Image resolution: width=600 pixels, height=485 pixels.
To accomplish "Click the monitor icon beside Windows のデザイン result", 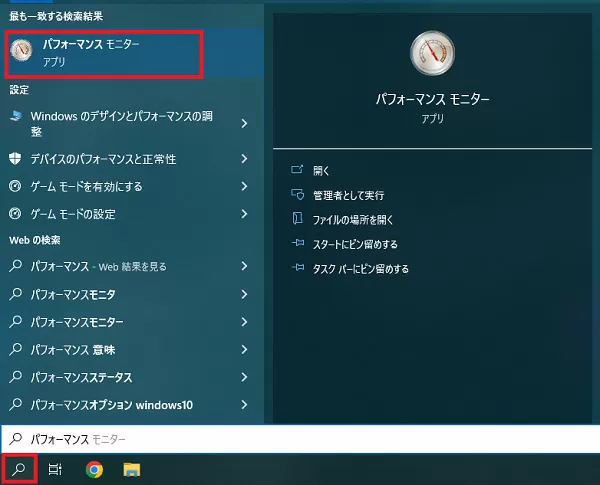I will [x=15, y=116].
